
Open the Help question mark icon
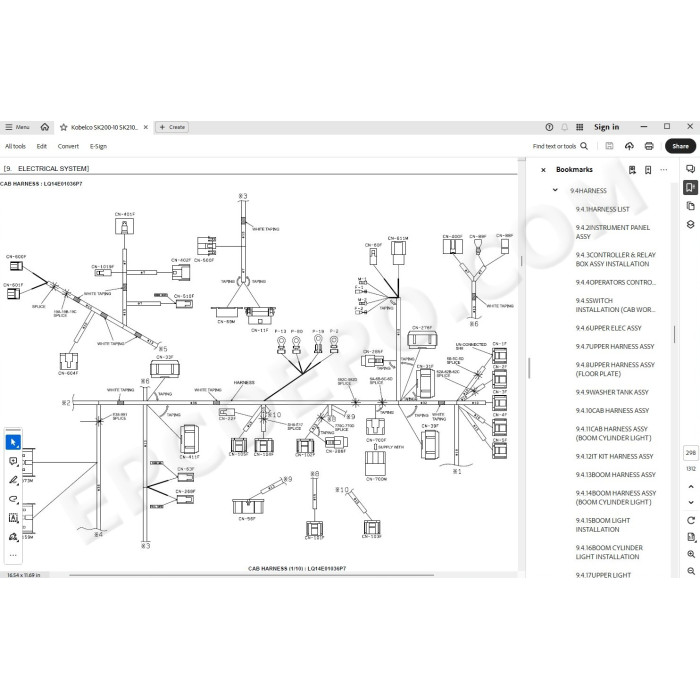pos(549,127)
